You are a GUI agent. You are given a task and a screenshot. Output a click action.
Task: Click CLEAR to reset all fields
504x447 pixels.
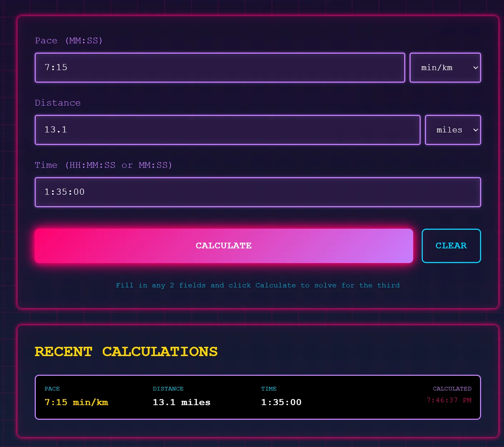[x=451, y=246]
